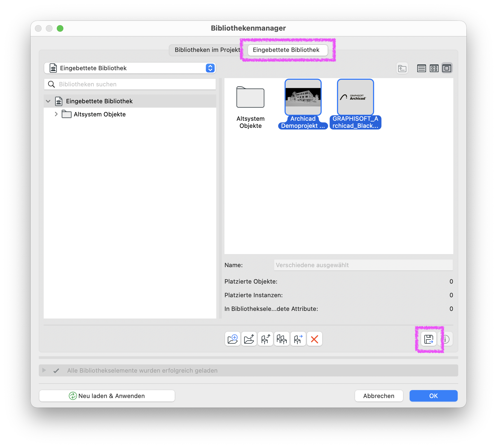Delete selected items with red X
Viewport: 497px width, 448px height.
click(315, 339)
